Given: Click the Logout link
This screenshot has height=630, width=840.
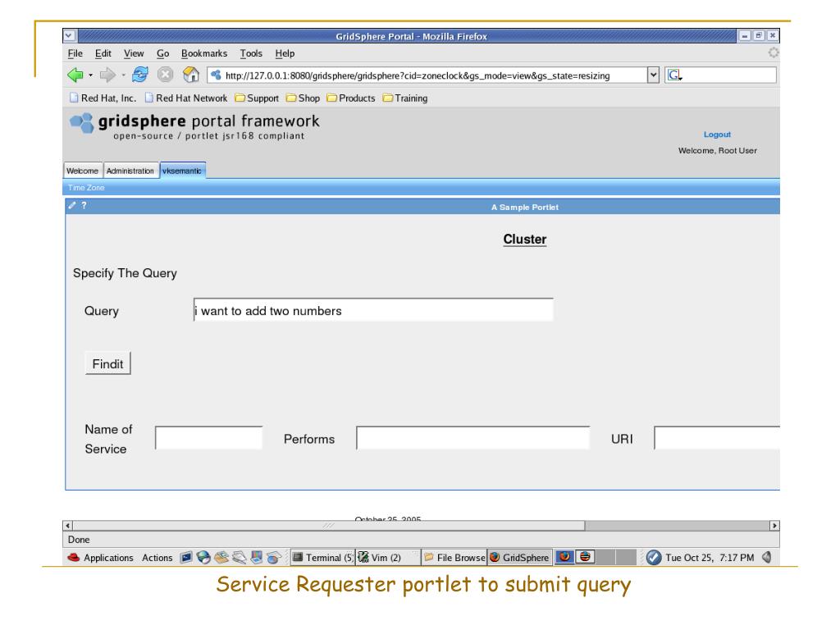Looking at the screenshot, I should (717, 135).
